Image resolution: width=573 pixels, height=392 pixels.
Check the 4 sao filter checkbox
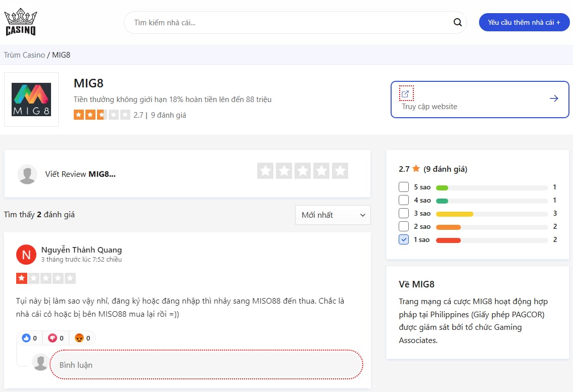403,200
